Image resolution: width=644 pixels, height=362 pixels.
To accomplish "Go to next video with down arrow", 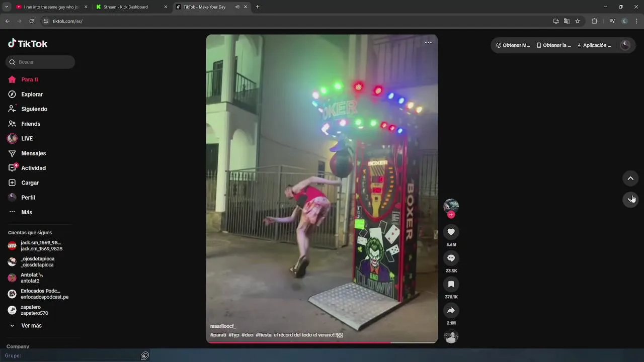I will click(630, 200).
